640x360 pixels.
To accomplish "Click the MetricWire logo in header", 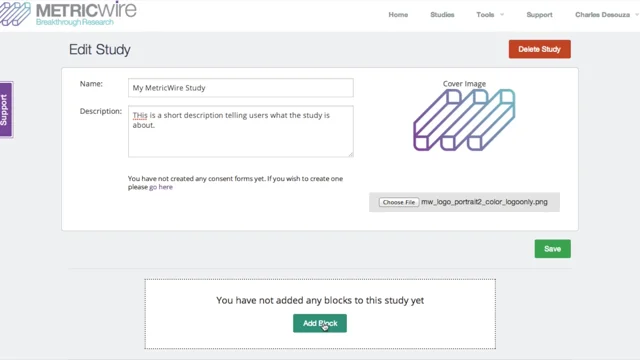I will (x=68, y=13).
